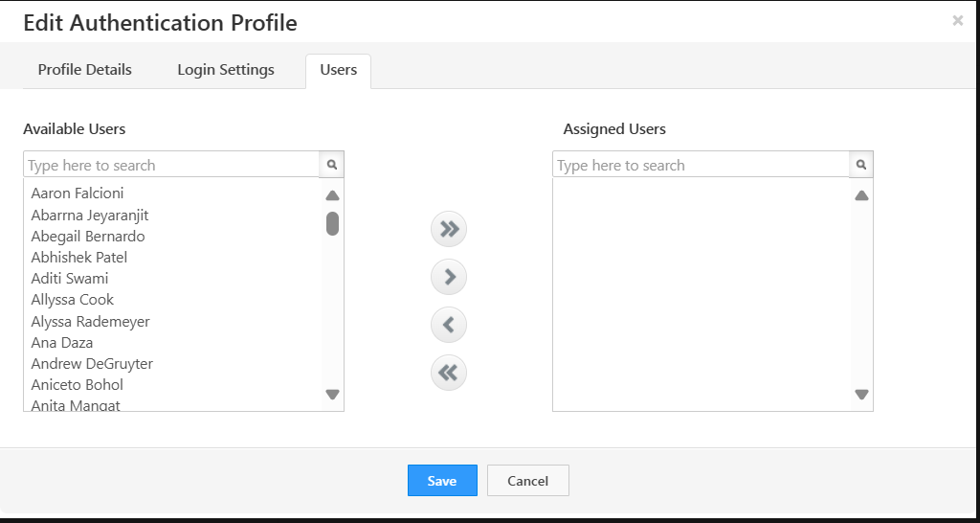Select Aaron Falcioni from available users

coord(78,193)
